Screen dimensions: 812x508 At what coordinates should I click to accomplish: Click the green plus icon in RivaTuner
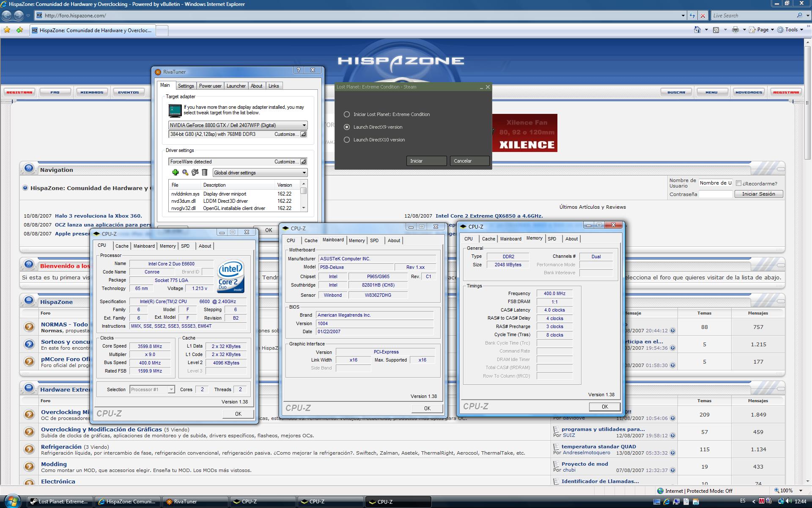[x=175, y=172]
